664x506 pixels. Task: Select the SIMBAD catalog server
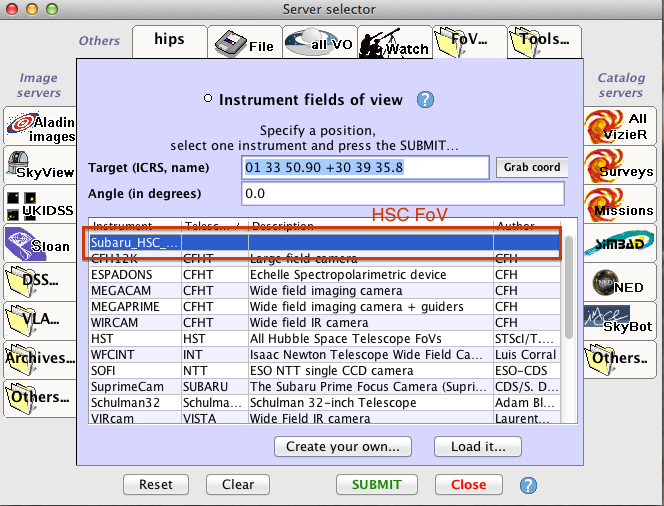coord(621,243)
